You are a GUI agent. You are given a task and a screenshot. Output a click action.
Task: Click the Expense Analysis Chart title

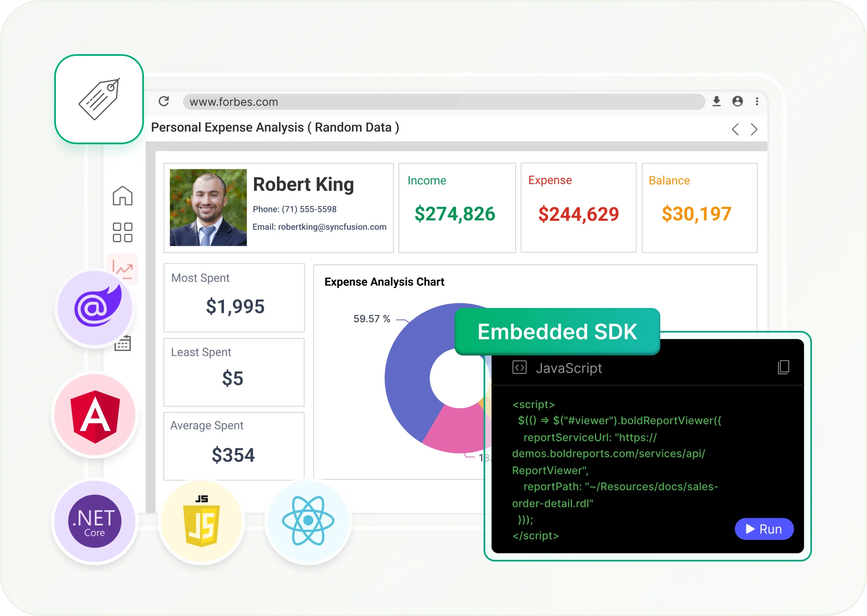click(x=384, y=282)
